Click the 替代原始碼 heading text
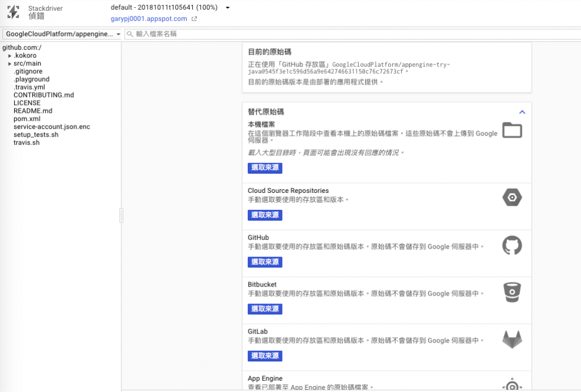 pyautogui.click(x=266, y=112)
